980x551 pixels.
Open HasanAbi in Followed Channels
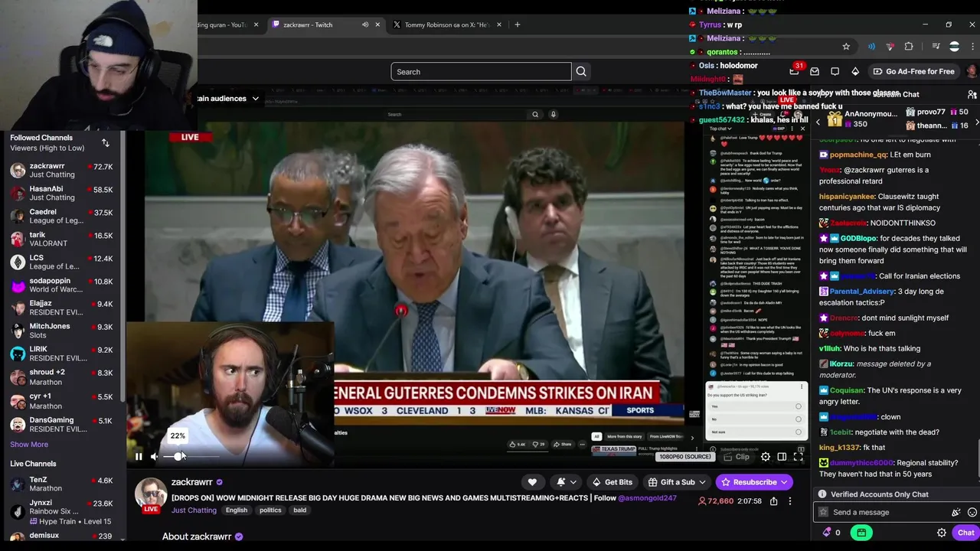pyautogui.click(x=61, y=193)
